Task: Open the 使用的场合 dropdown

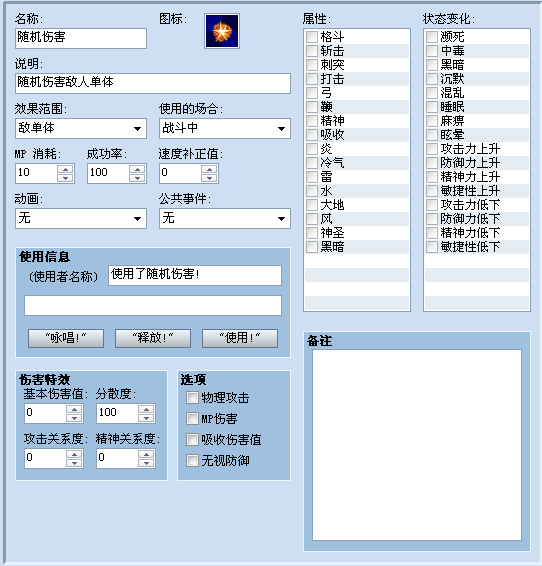Action: click(225, 128)
